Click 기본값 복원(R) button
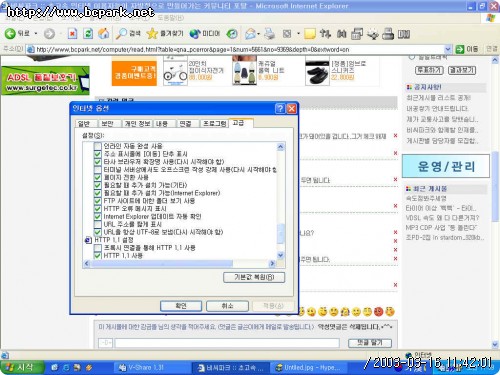500x375 pixels. pyautogui.click(x=254, y=277)
